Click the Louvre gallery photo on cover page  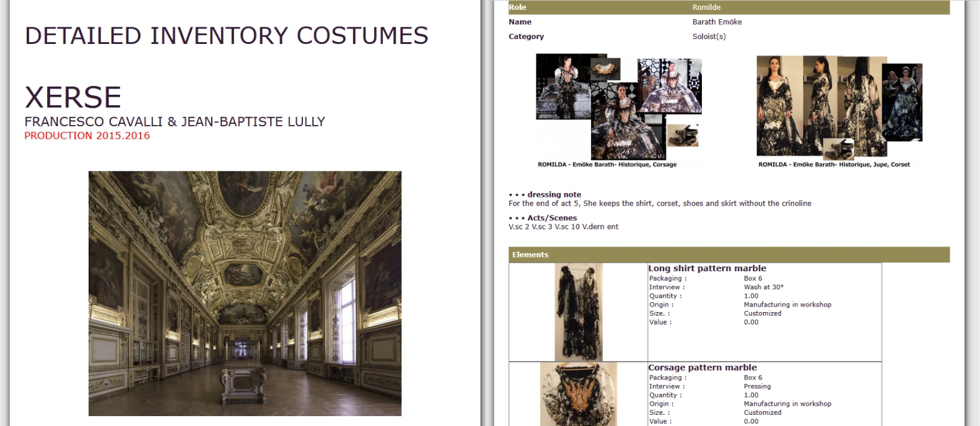[x=245, y=293]
